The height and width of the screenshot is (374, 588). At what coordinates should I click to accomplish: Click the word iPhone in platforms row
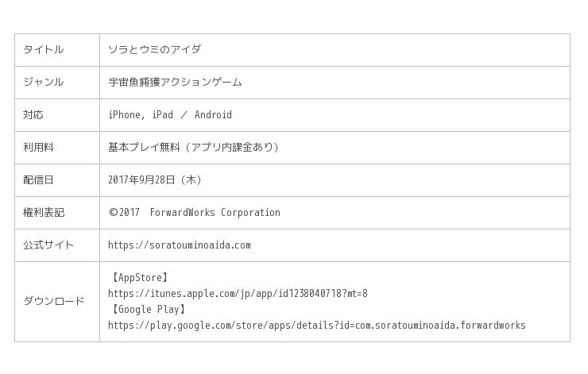126,115
